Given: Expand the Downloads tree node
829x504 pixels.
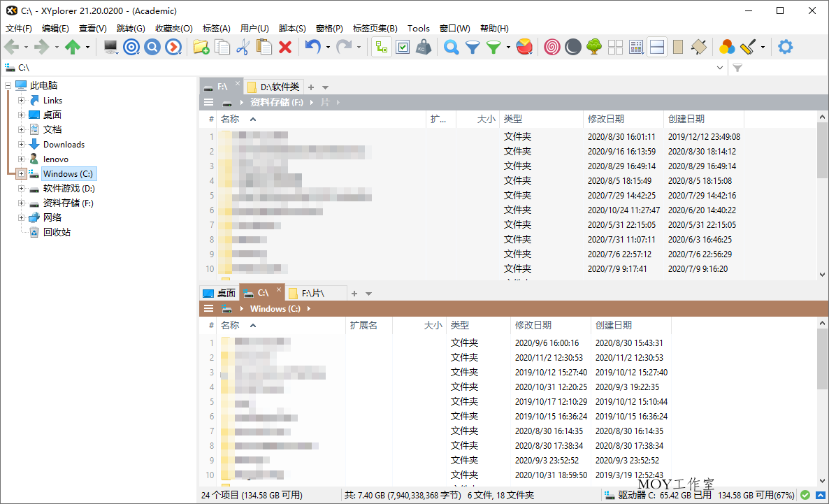Looking at the screenshot, I should [x=21, y=144].
